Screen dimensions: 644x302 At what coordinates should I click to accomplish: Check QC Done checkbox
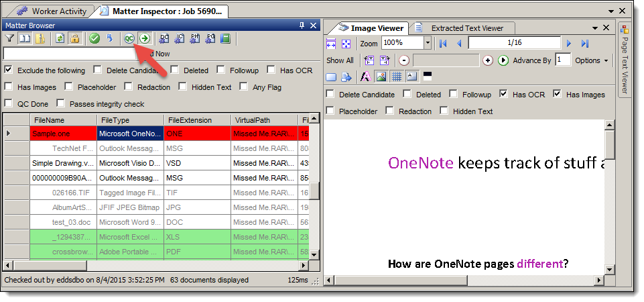tap(8, 103)
